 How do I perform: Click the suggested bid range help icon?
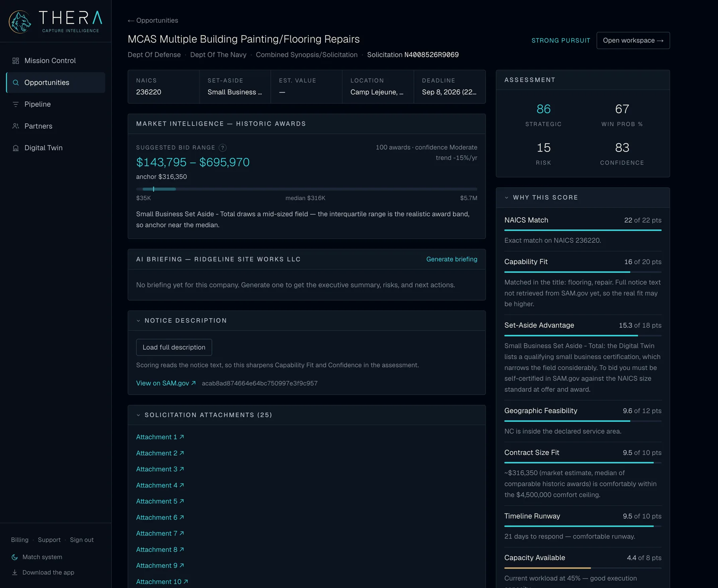223,147
